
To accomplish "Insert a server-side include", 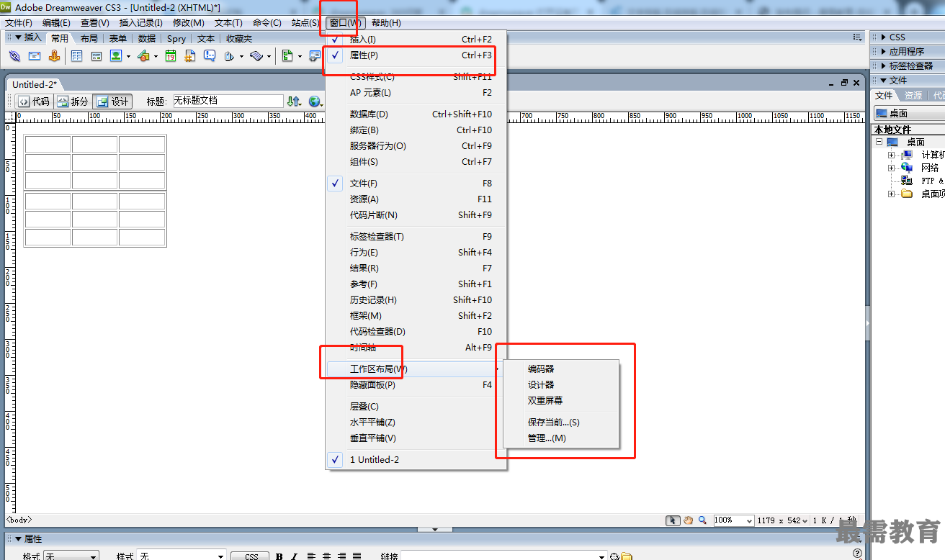I will [x=190, y=56].
